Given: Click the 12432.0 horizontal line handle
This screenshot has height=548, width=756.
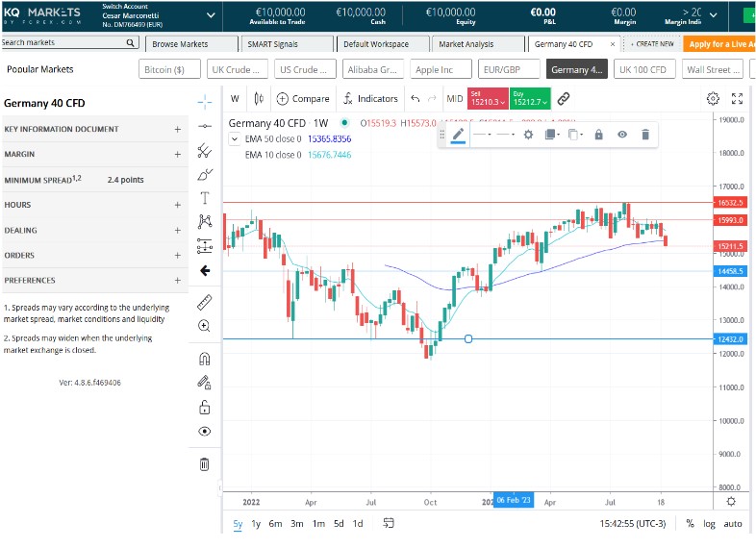Looking at the screenshot, I should pos(468,338).
